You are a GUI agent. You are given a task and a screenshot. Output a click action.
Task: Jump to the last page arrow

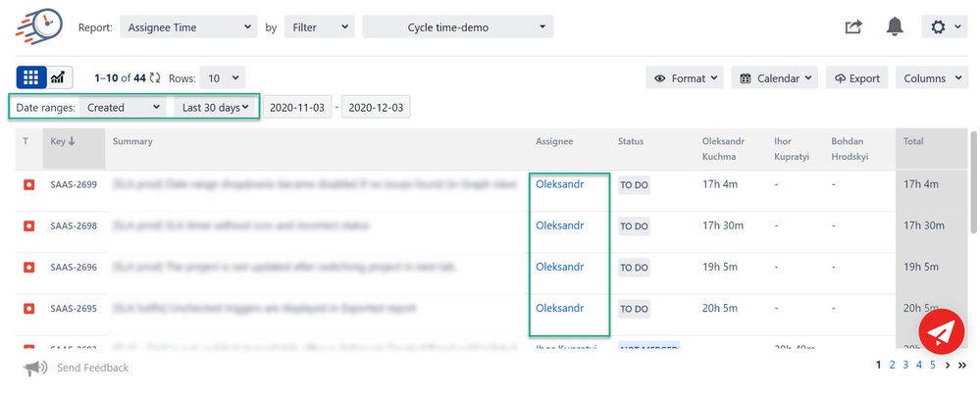tap(962, 366)
